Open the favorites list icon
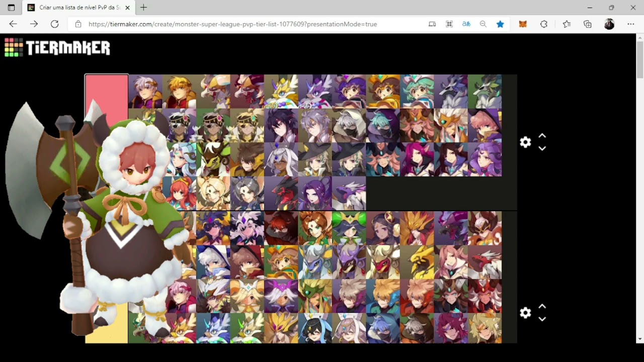The height and width of the screenshot is (362, 644). [567, 24]
